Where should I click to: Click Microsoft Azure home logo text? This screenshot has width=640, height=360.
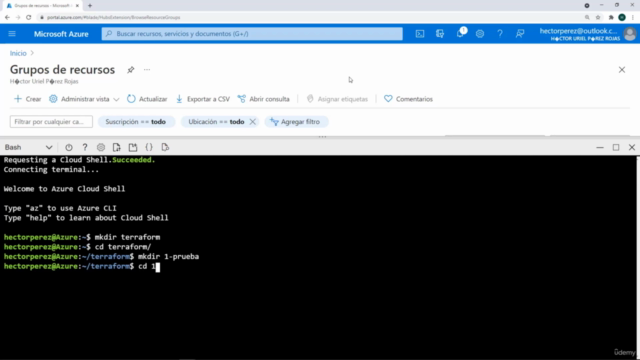pos(61,34)
